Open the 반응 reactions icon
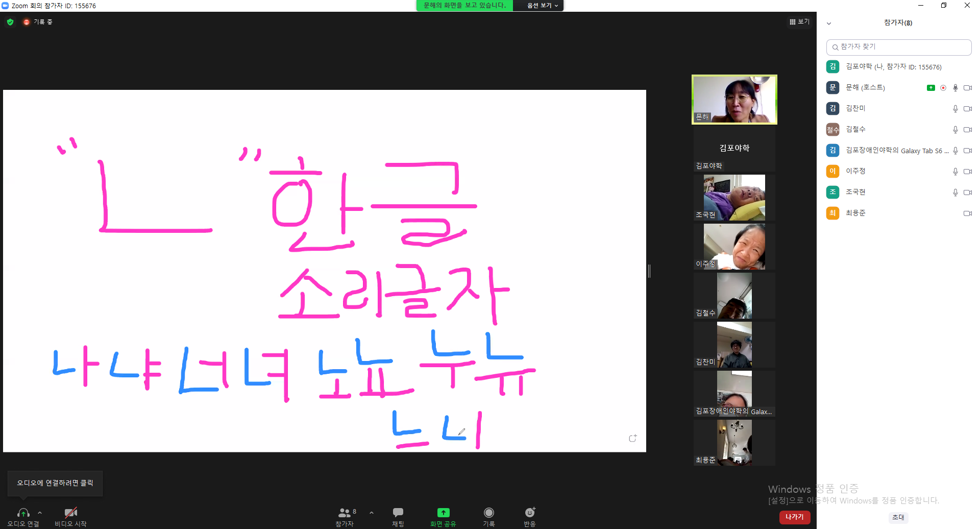 coord(530,512)
